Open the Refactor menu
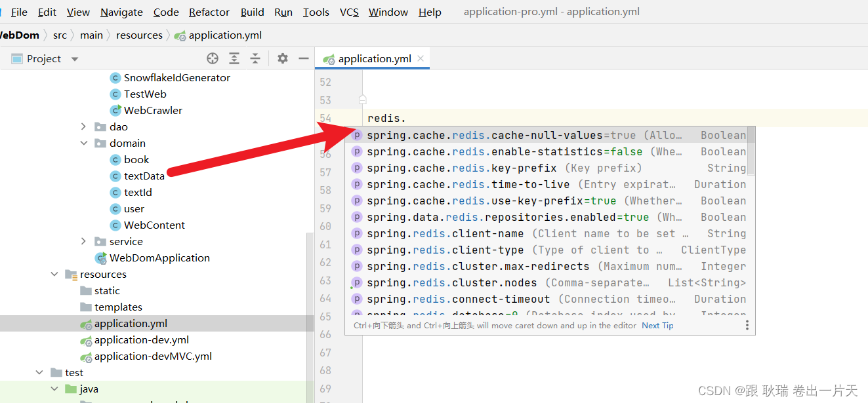This screenshot has width=868, height=403. tap(209, 12)
